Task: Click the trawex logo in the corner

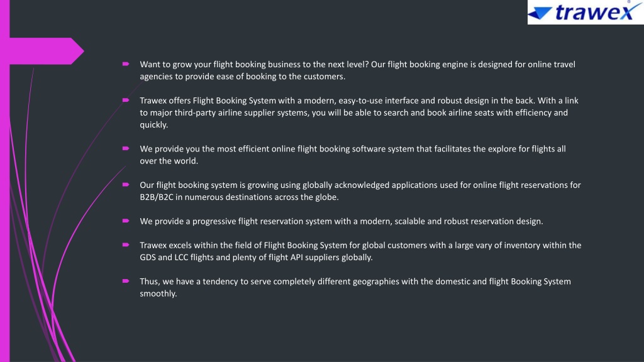Action: [x=586, y=12]
